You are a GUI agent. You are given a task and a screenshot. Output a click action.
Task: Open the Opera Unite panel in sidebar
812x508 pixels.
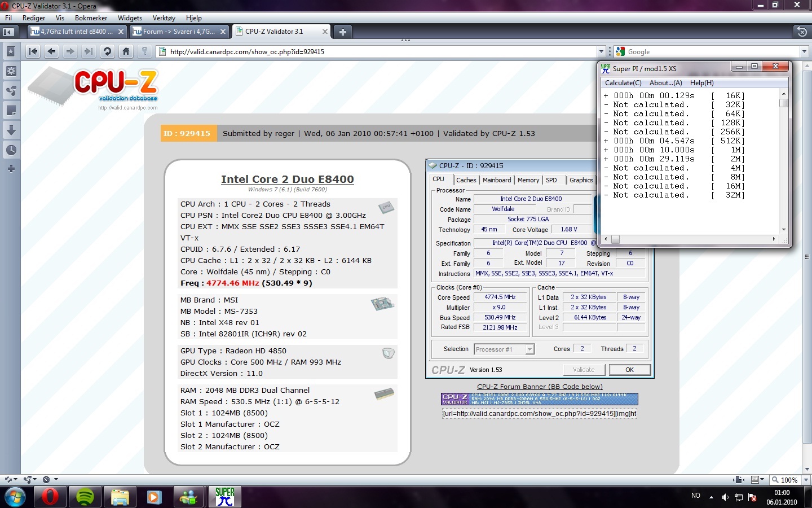[11, 91]
